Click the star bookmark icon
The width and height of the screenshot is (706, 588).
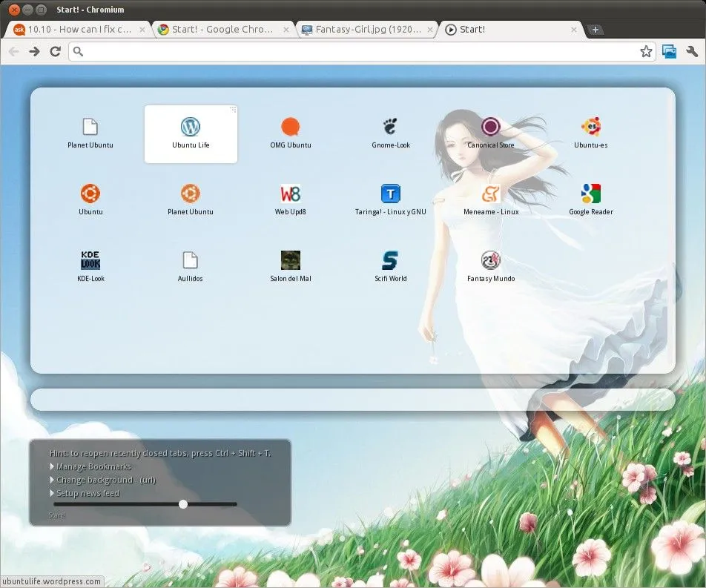pyautogui.click(x=647, y=51)
